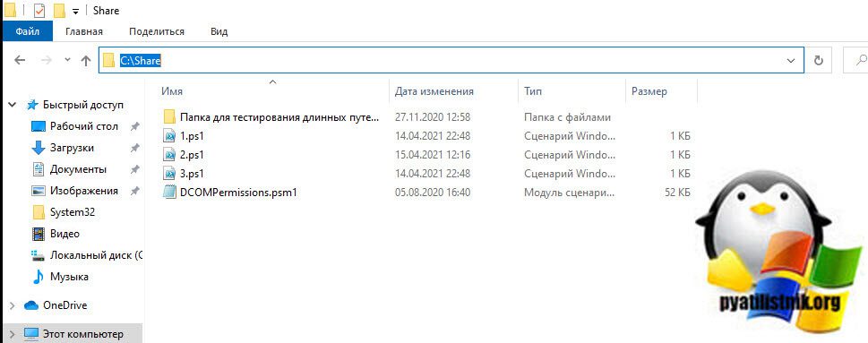Expand the OneDrive tree node
Viewport: 868px width, 343px height.
[13, 305]
